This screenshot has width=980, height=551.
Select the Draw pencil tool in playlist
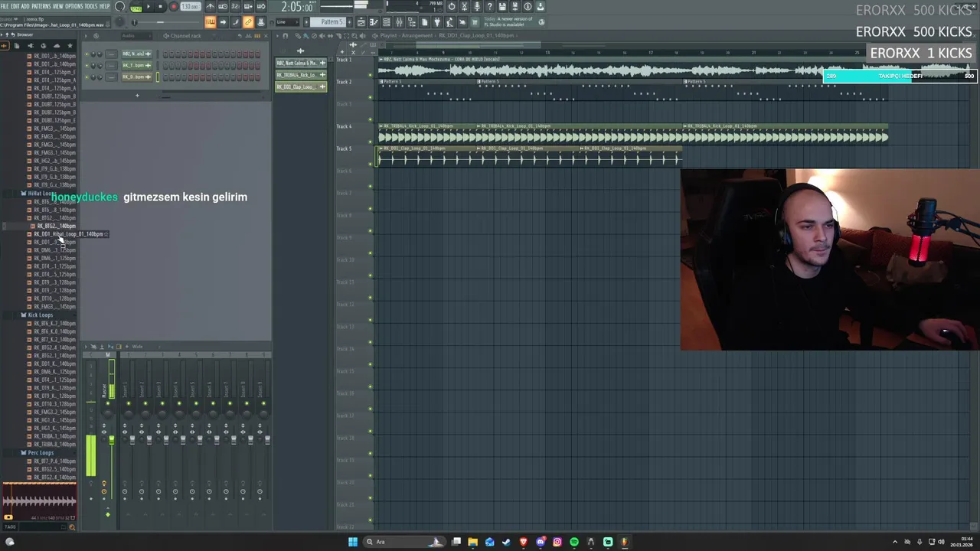point(298,36)
